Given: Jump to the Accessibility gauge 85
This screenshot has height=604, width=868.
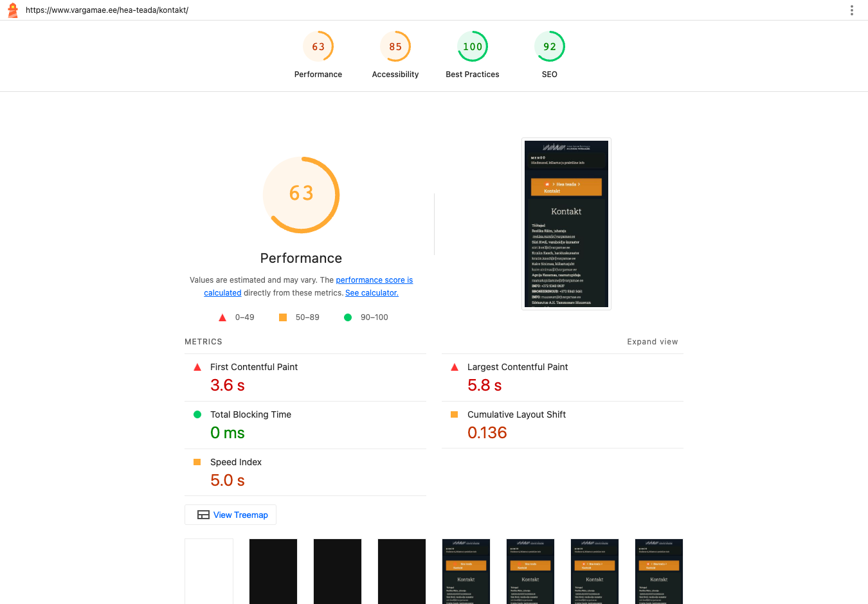Looking at the screenshot, I should [x=395, y=55].
